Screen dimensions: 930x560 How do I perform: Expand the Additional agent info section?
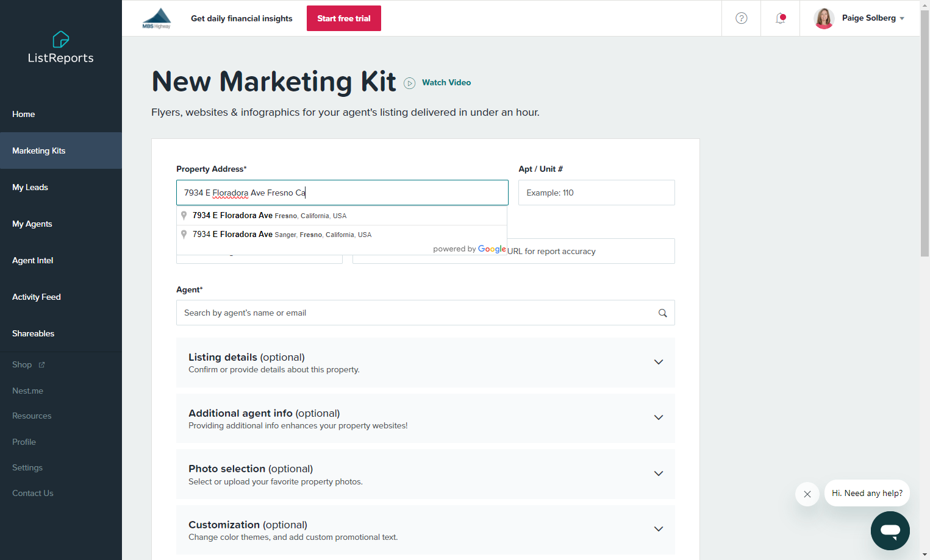point(425,419)
